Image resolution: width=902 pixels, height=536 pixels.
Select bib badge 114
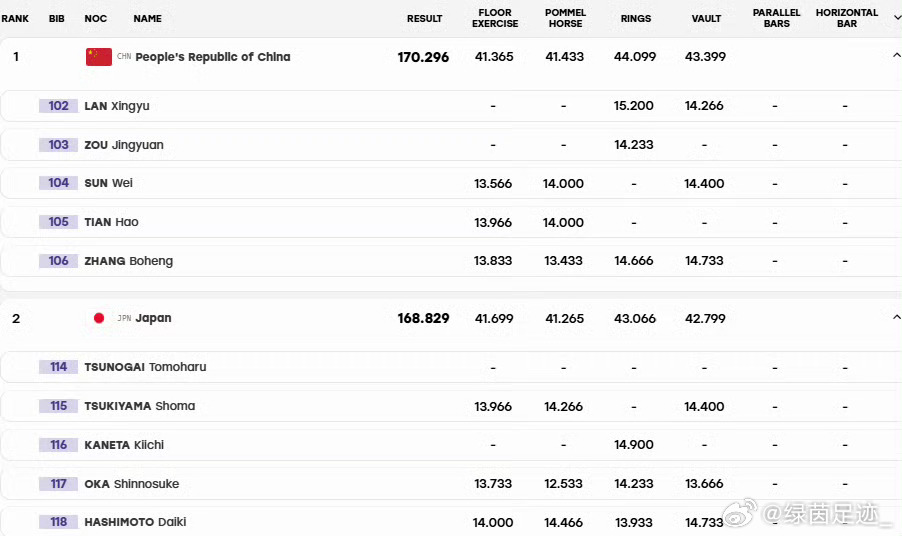pyautogui.click(x=58, y=367)
